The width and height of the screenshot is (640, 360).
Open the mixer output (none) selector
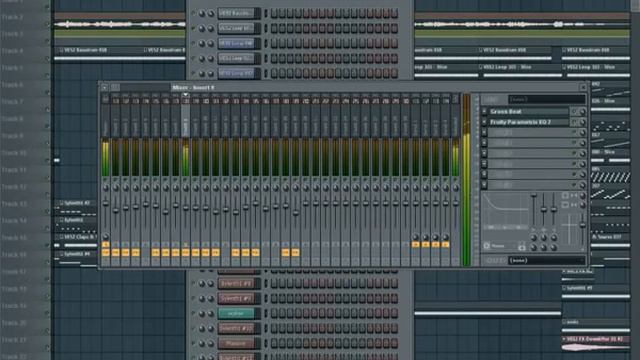pos(546,260)
